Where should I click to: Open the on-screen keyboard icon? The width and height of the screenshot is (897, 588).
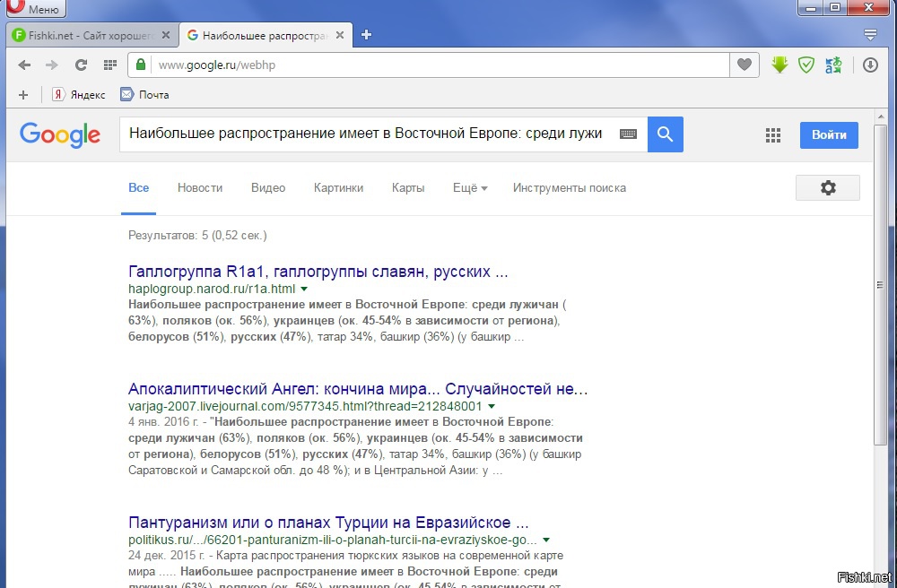[x=628, y=134]
